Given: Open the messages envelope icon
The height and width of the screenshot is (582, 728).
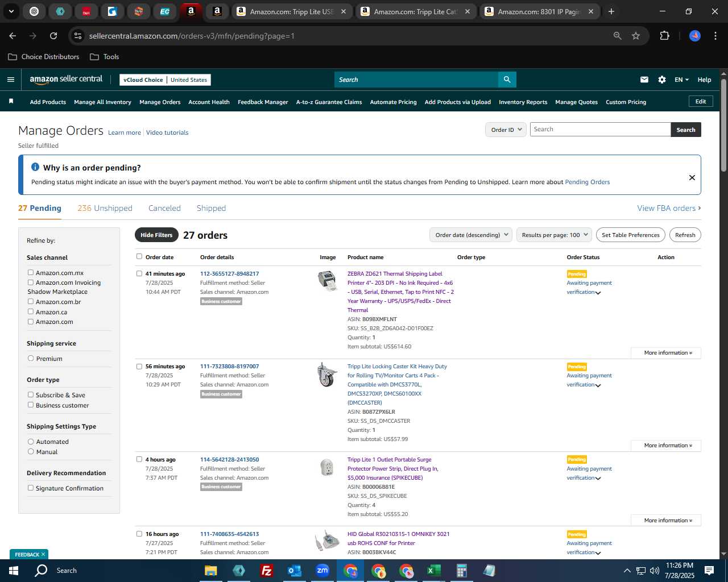Looking at the screenshot, I should point(644,80).
